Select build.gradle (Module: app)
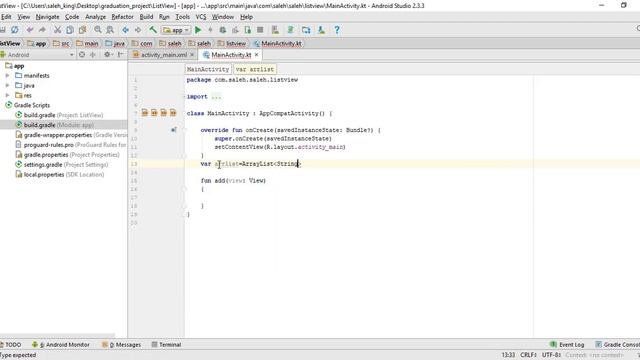The image size is (640, 360). [x=59, y=125]
